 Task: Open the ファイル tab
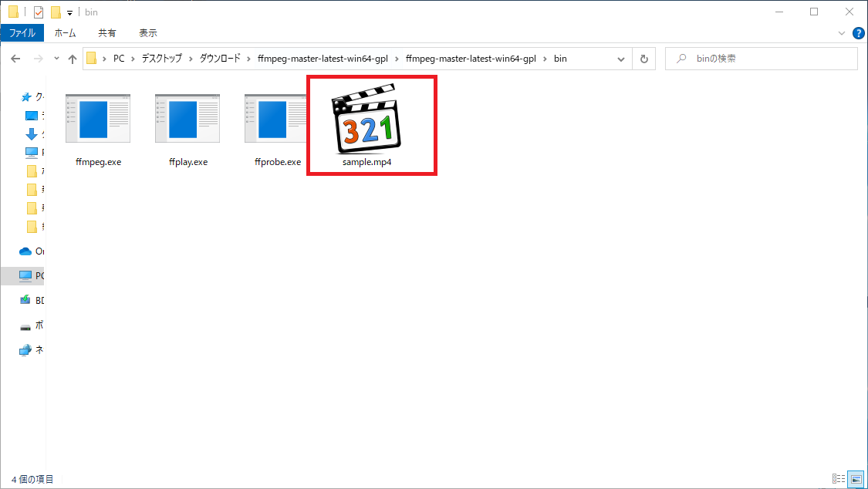point(22,32)
